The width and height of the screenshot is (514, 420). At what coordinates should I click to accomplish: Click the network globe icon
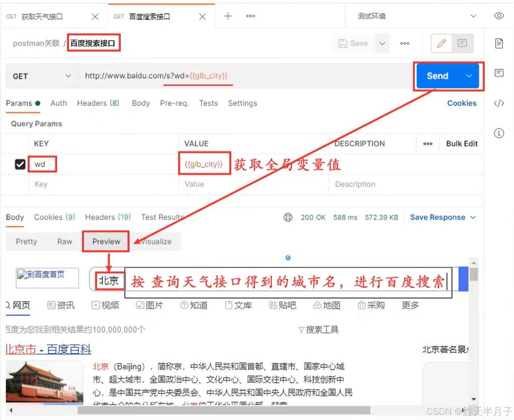288,217
